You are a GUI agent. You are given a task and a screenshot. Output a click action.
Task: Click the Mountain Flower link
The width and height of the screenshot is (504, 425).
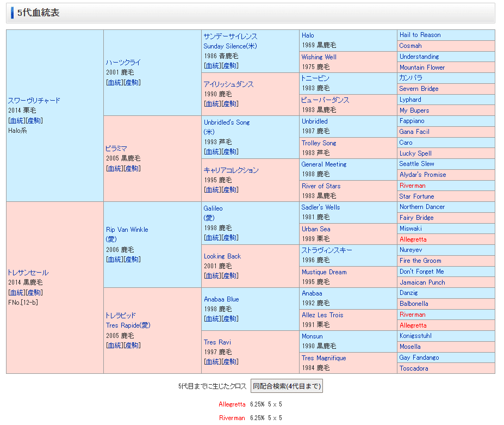point(422,67)
